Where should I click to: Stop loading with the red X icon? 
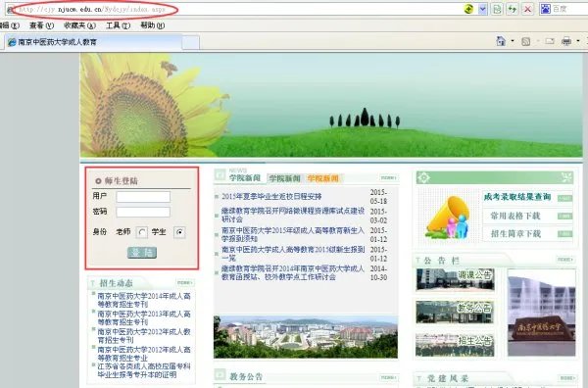coord(527,9)
